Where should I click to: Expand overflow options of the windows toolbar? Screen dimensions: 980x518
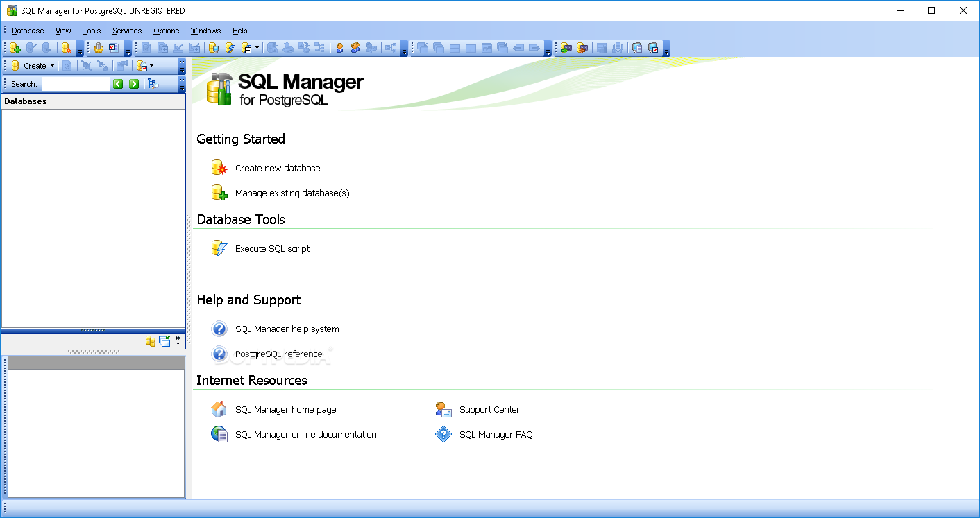tap(548, 49)
